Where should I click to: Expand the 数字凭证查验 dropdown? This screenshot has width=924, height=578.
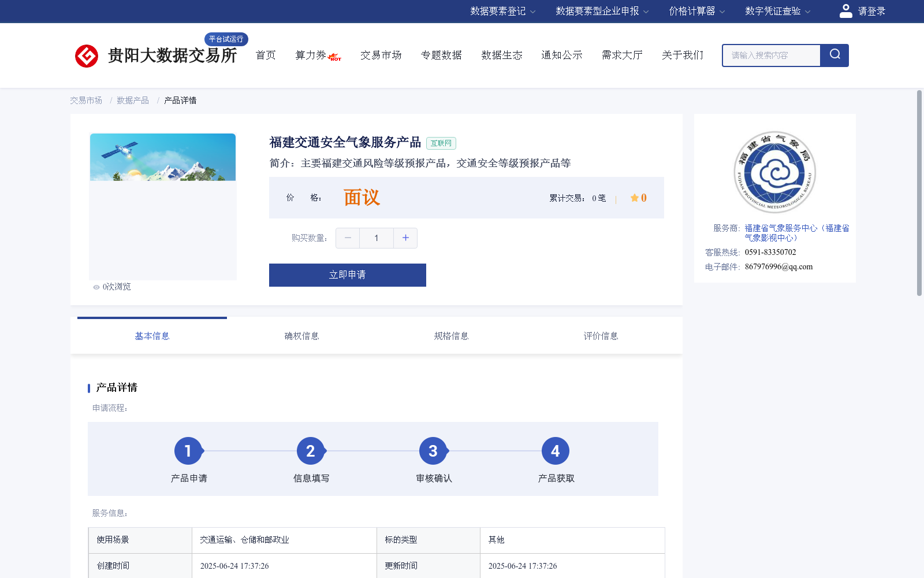pos(778,11)
